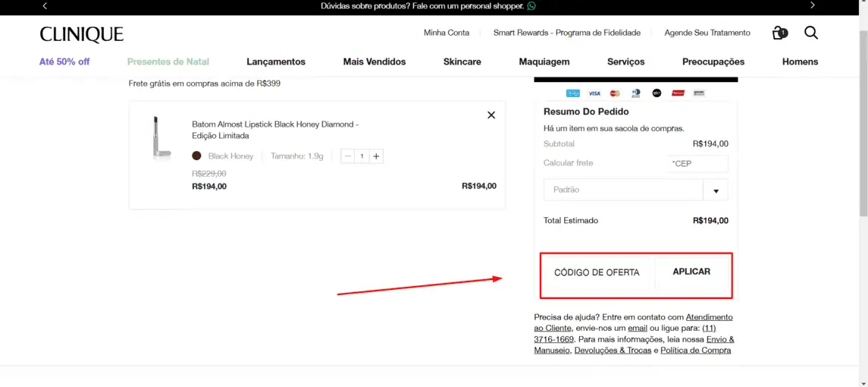Click the Resumo Do Pedido heading

(586, 112)
